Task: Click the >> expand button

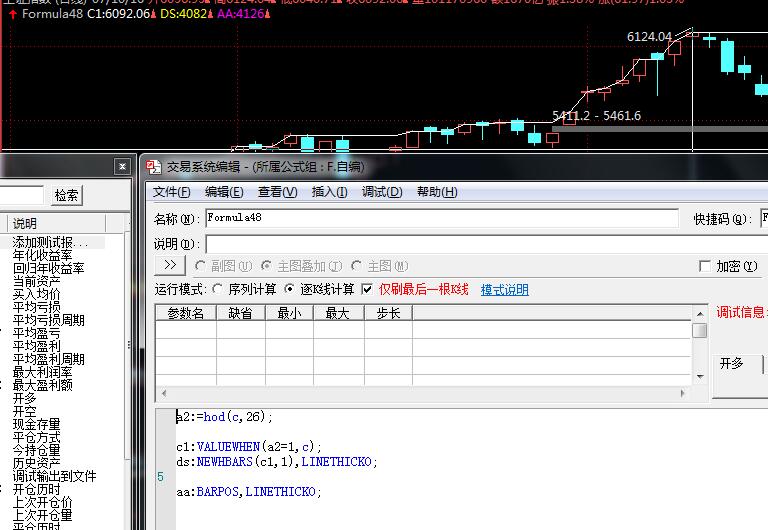Action: (x=170, y=265)
